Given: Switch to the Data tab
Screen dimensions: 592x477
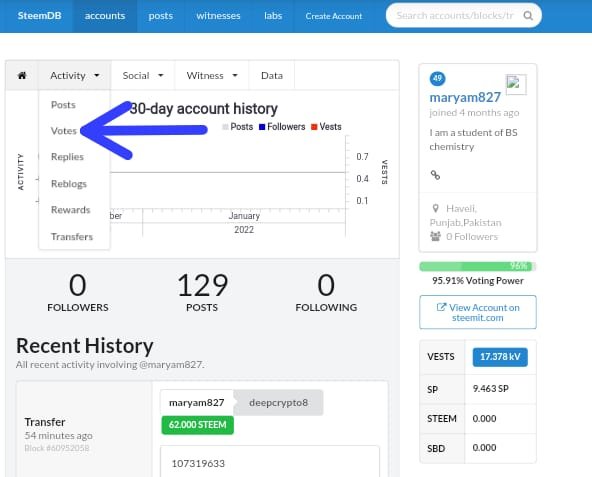Looking at the screenshot, I should (272, 76).
